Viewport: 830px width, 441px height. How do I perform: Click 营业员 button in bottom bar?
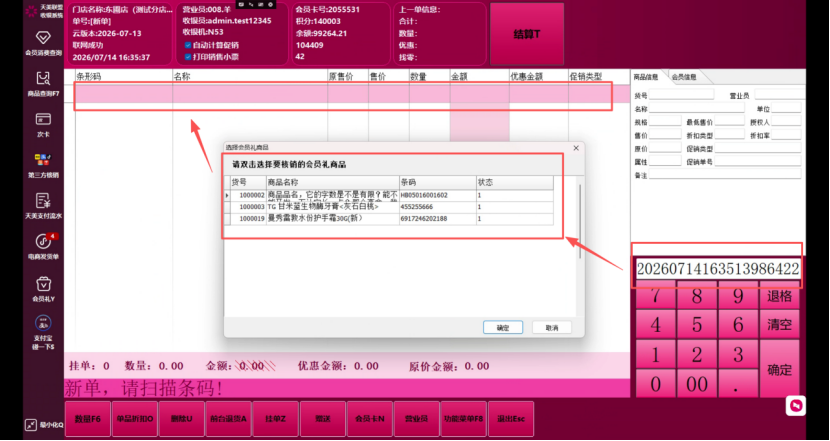click(417, 419)
